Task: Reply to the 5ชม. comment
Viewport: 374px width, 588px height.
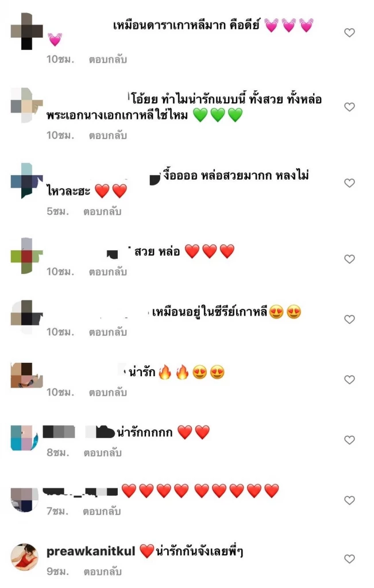Action: coord(102,211)
